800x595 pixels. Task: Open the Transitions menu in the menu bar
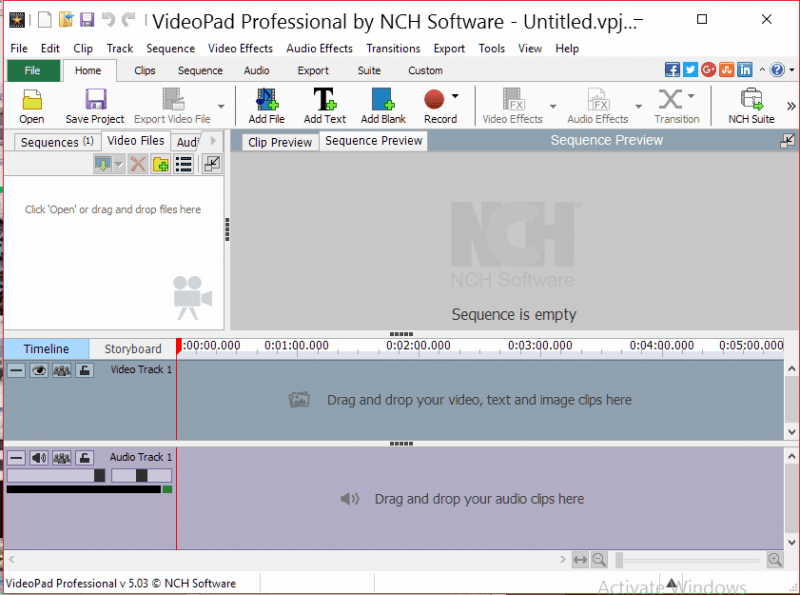click(393, 48)
